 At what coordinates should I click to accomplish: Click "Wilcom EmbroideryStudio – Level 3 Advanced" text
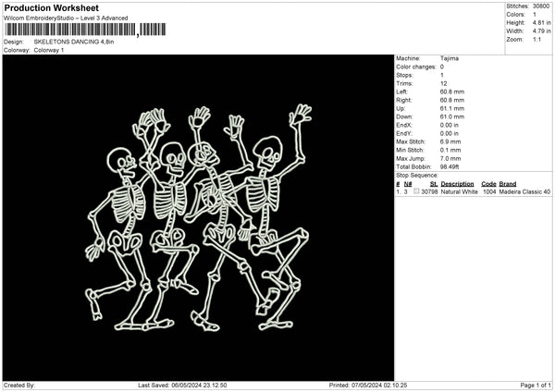click(x=66, y=18)
